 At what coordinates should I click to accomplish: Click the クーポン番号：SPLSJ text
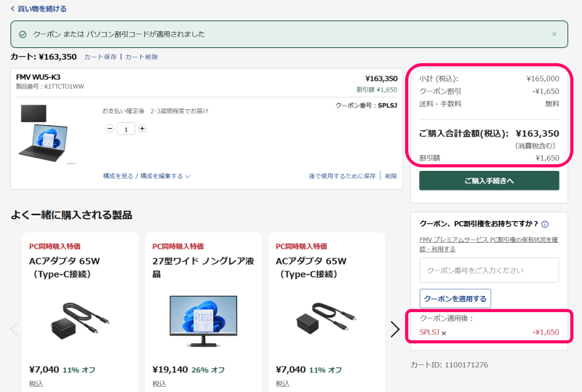click(x=366, y=105)
